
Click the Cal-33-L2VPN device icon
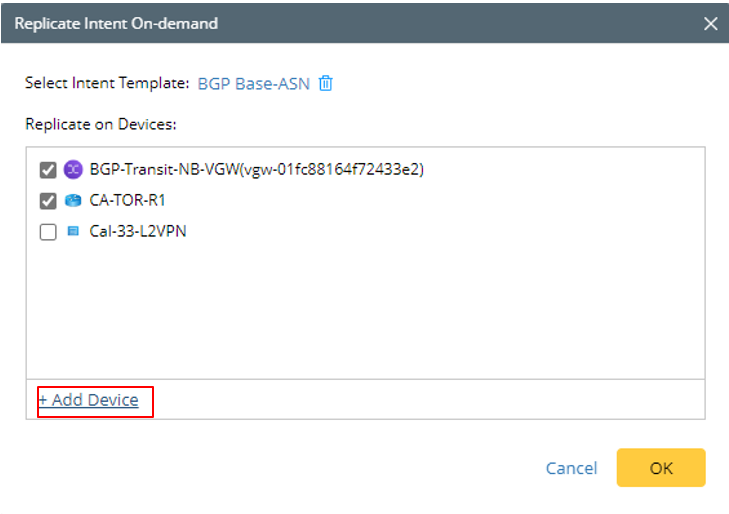pos(72,232)
